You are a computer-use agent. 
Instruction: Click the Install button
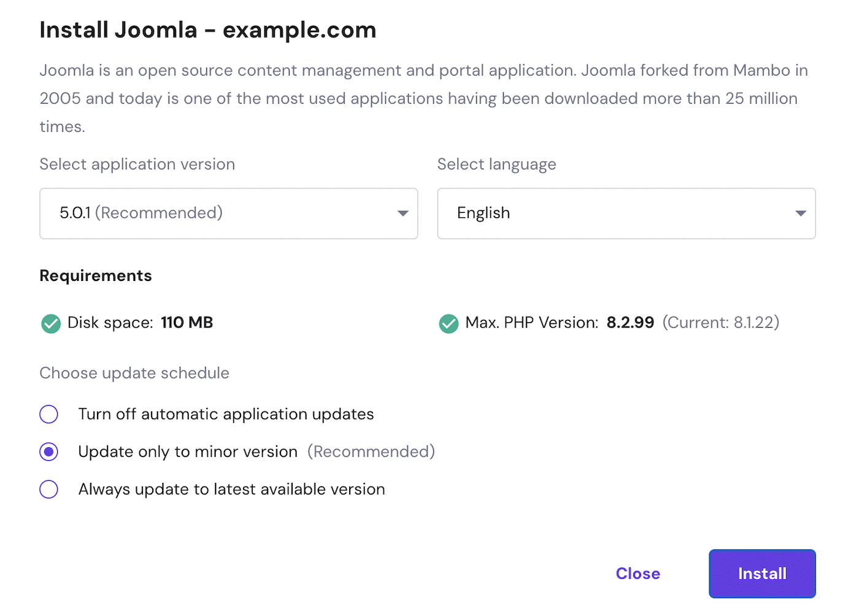pyautogui.click(x=762, y=574)
